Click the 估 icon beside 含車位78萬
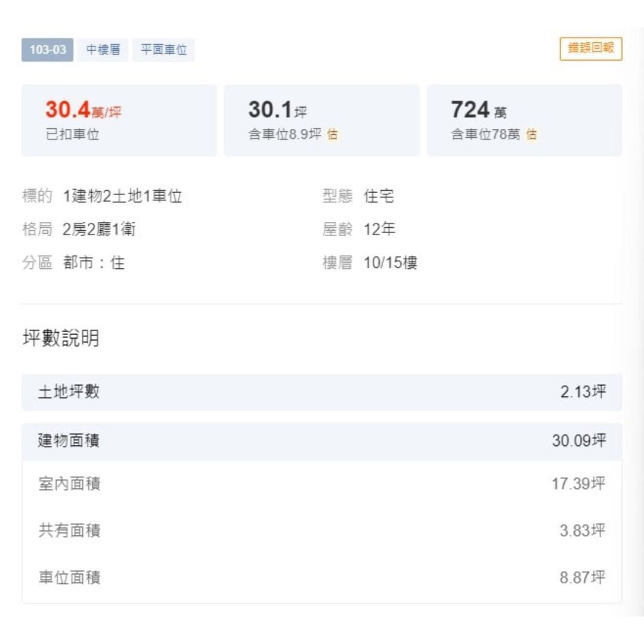Screen dimensions: 644x644 [531, 134]
